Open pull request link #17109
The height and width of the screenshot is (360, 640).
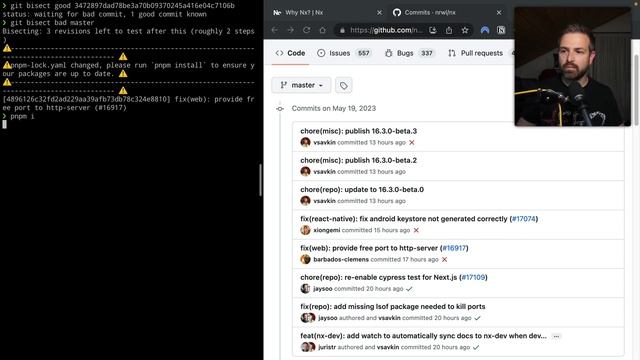(x=473, y=278)
